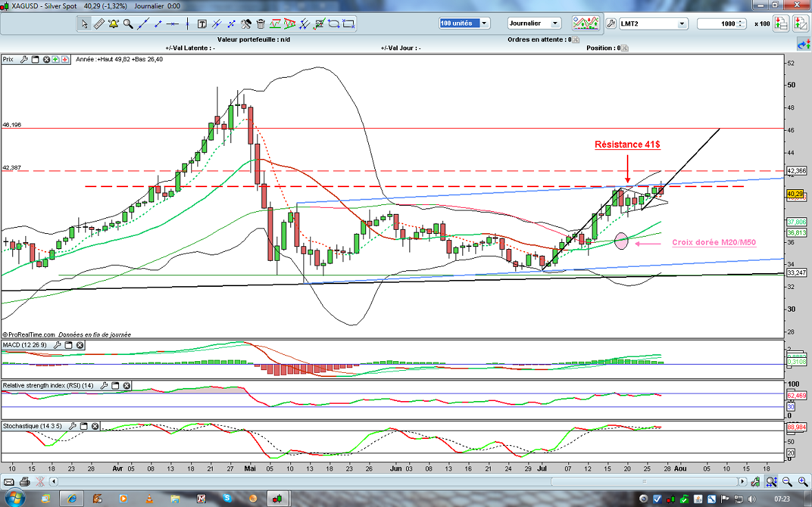Open wrench settings on Prix panel

tap(24, 60)
